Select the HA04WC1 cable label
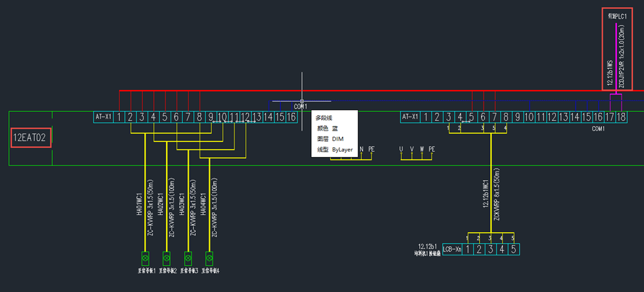Screen dimensions: 644x292 pos(202,204)
